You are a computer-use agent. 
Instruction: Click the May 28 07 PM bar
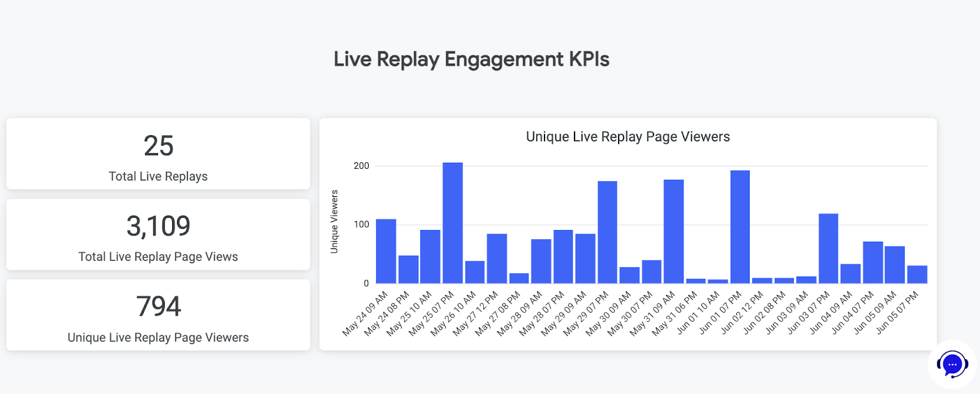563,257
